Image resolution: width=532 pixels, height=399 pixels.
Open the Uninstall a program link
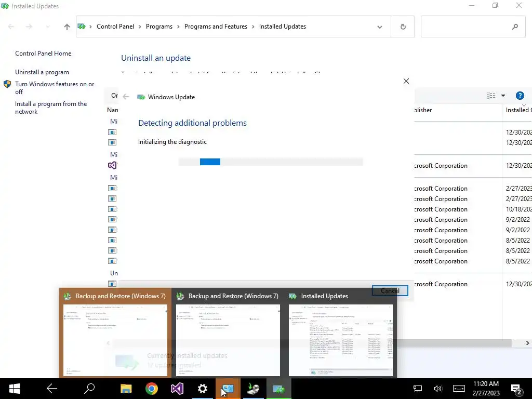click(42, 72)
